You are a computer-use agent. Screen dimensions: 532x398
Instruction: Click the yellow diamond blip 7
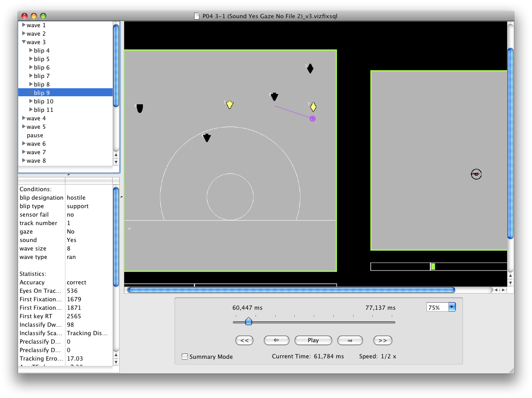coord(313,107)
